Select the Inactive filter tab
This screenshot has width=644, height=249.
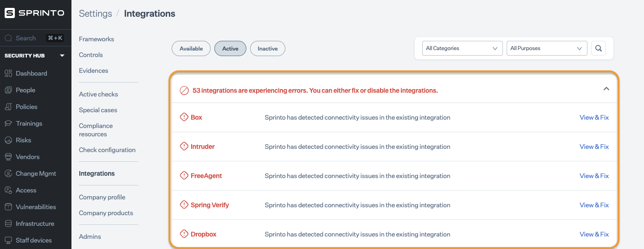click(268, 49)
